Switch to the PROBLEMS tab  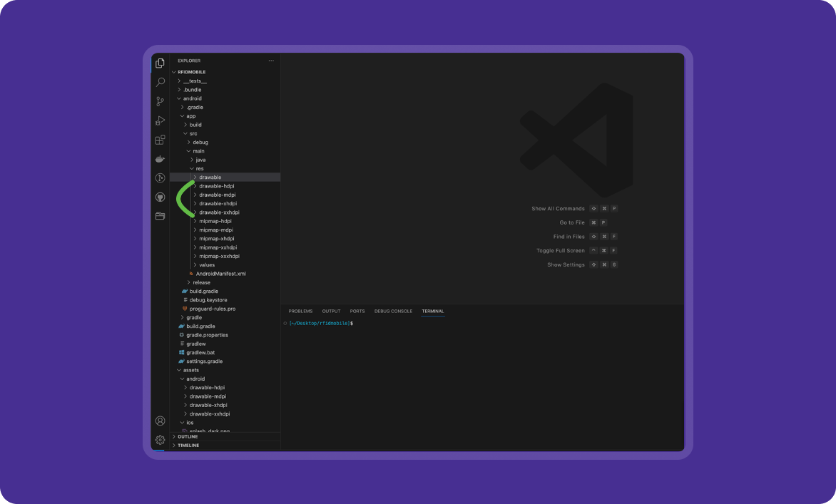[300, 311]
